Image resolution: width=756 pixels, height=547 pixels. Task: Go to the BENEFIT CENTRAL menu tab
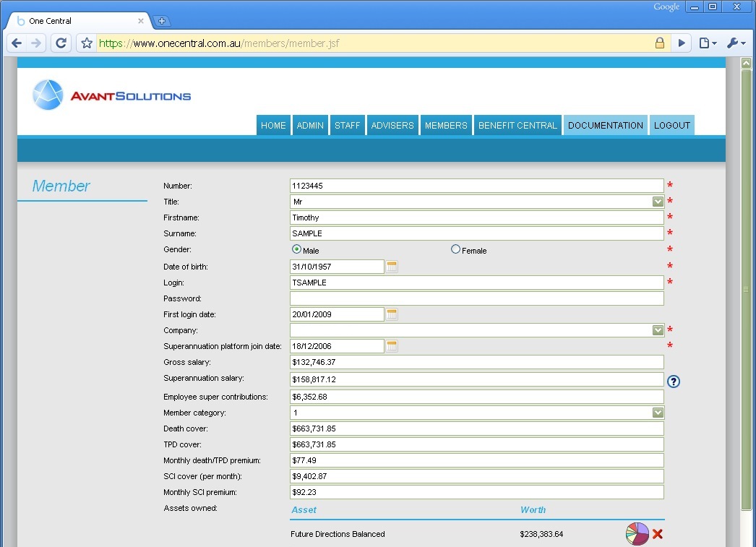pos(517,125)
